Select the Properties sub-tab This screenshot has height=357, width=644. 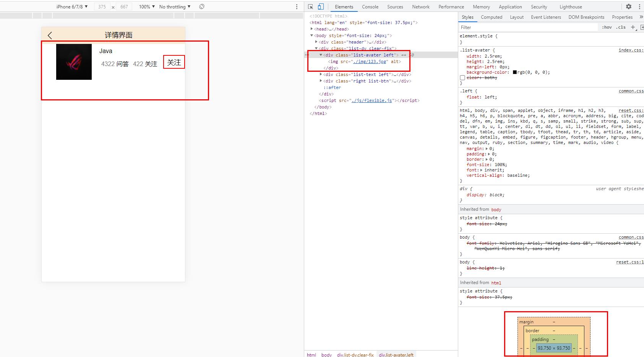point(622,17)
